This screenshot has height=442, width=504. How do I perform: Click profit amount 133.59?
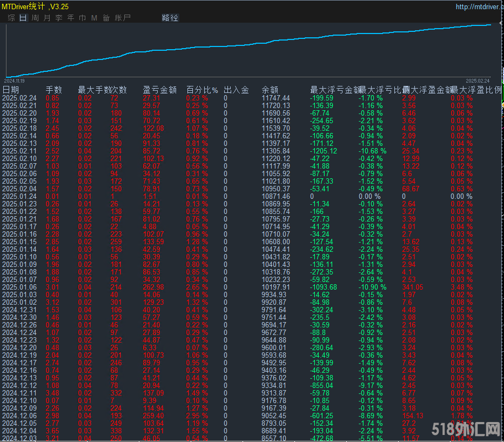coord(153,242)
